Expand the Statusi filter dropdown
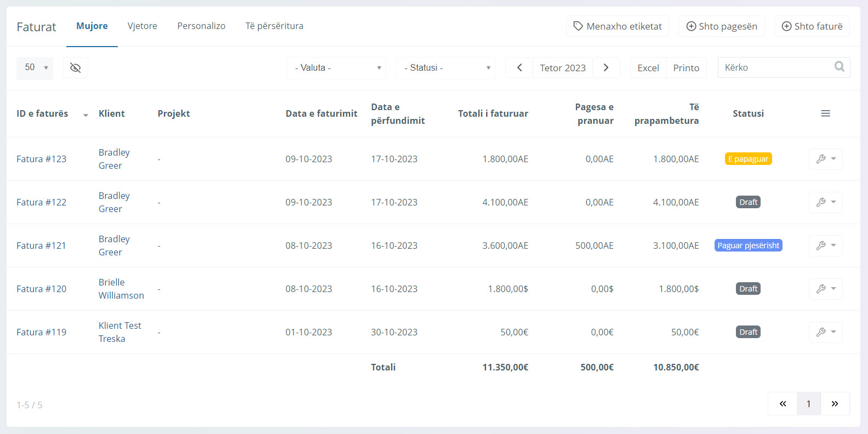This screenshot has height=434, width=868. tap(446, 68)
